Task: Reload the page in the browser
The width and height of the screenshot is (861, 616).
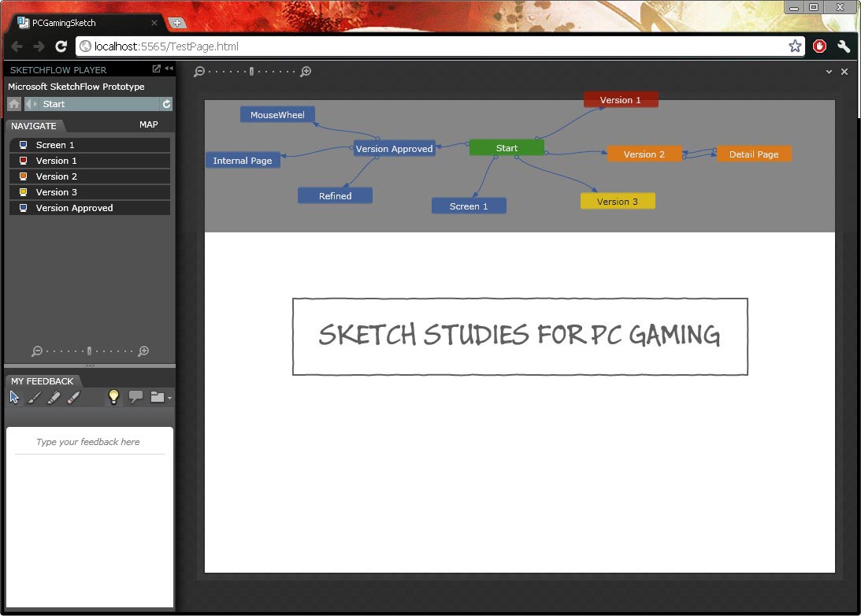Action: tap(61, 46)
